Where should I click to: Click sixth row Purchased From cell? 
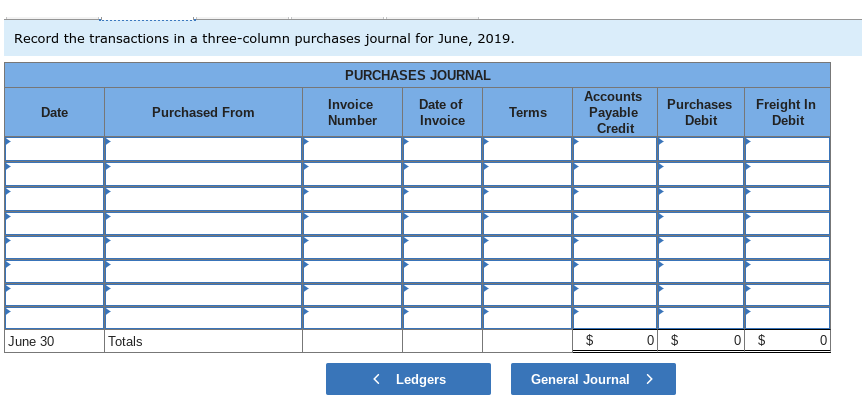tap(203, 271)
